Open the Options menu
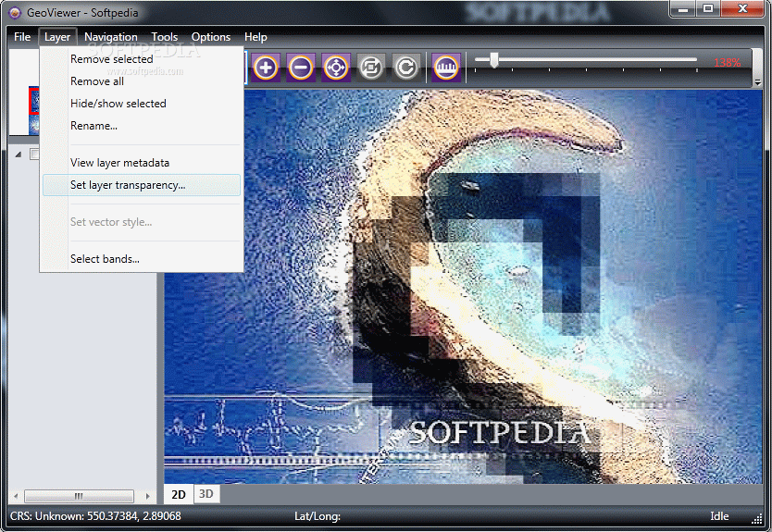Screen dimensions: 772x532 point(211,37)
